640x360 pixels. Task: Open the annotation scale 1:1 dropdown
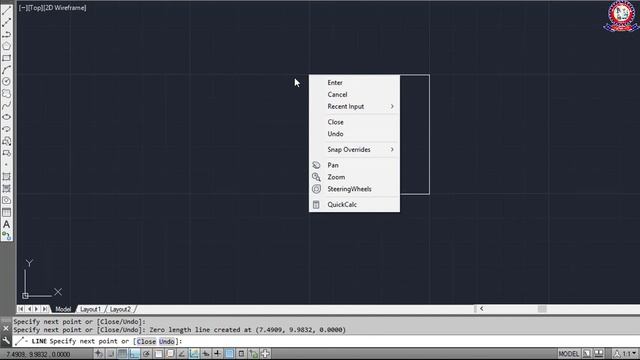(625, 353)
